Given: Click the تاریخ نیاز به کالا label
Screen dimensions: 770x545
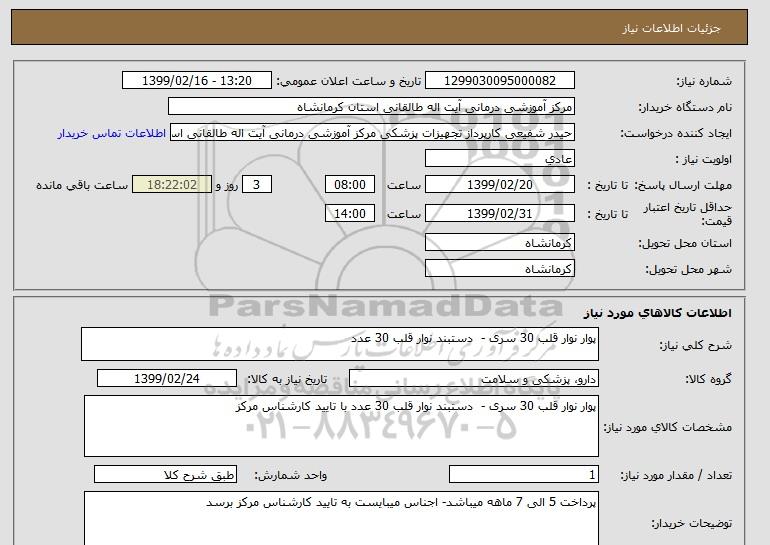Looking at the screenshot, I should tap(287, 379).
